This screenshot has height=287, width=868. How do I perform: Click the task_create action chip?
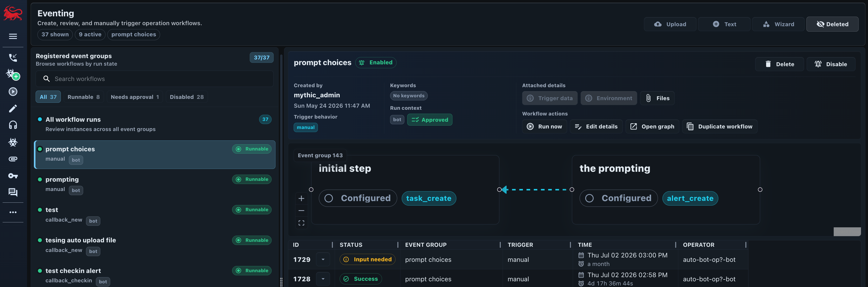(429, 198)
